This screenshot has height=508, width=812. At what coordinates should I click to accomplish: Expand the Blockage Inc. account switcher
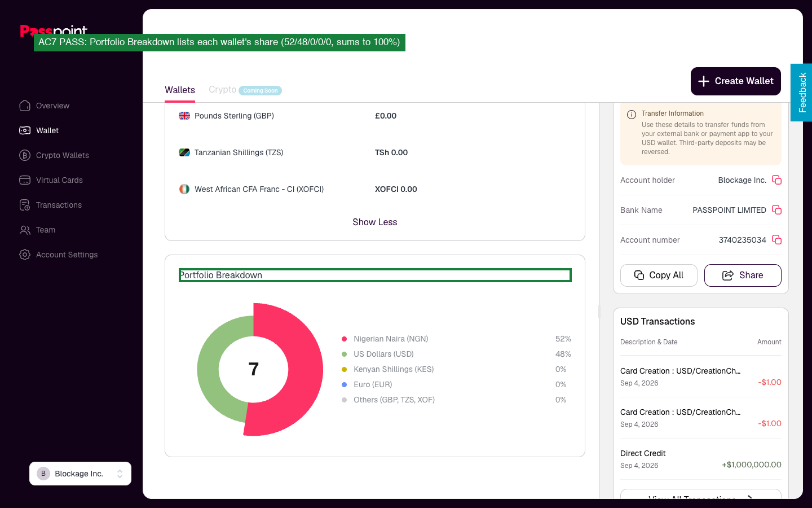coord(80,474)
